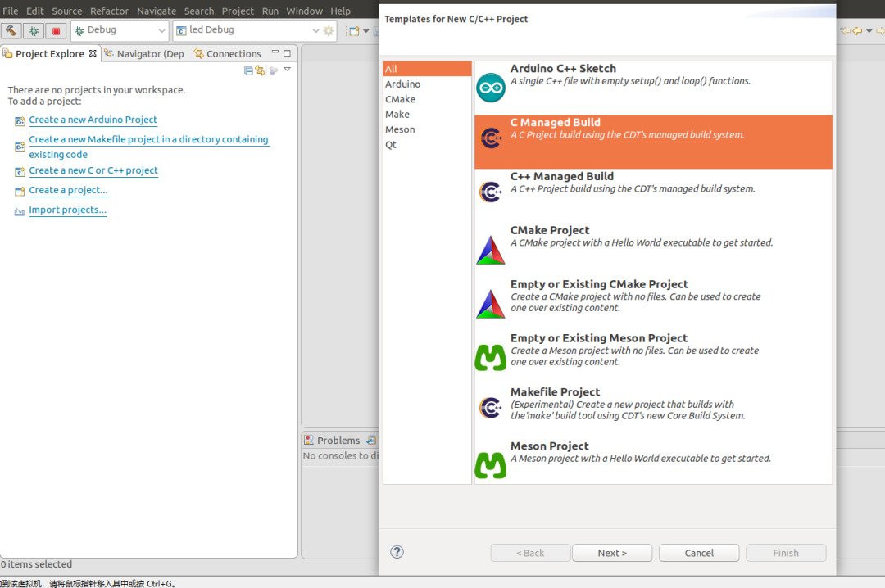
Task: Open the Source menu
Action: pos(66,11)
